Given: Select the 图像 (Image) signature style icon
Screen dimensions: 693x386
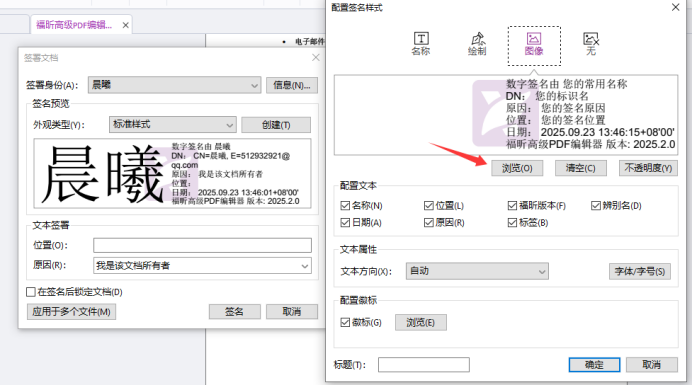Looking at the screenshot, I should tap(534, 46).
